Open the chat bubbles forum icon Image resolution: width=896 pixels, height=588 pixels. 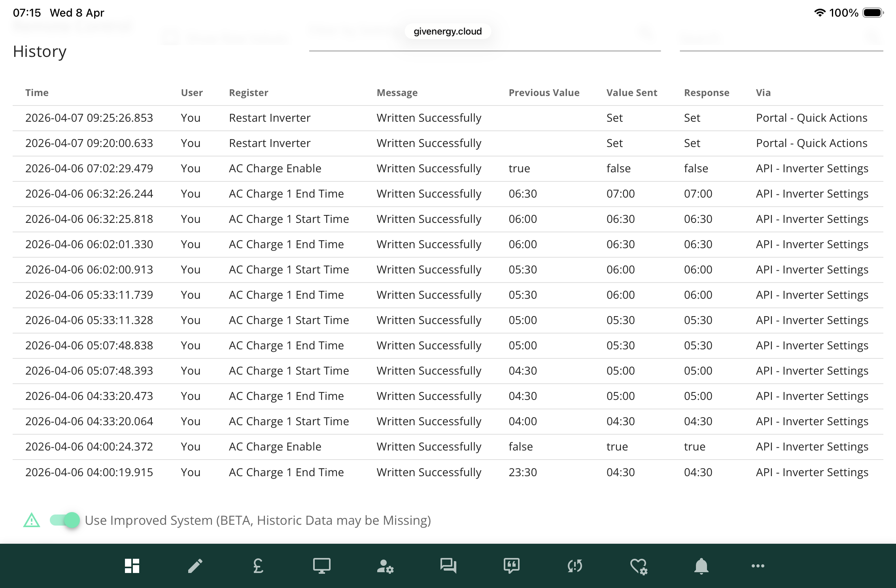pyautogui.click(x=448, y=565)
